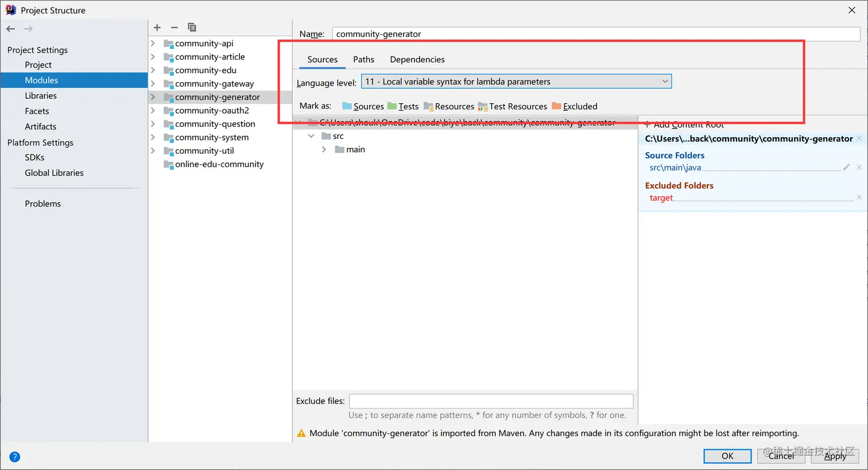This screenshot has width=868, height=470.
Task: Mark folder as Tests
Action: pyautogui.click(x=403, y=106)
